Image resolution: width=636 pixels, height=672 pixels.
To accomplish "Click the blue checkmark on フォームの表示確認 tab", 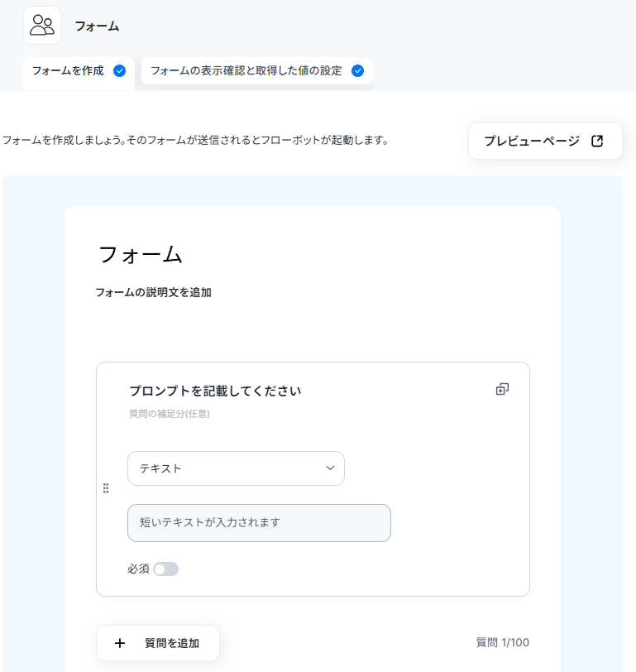I will (357, 70).
